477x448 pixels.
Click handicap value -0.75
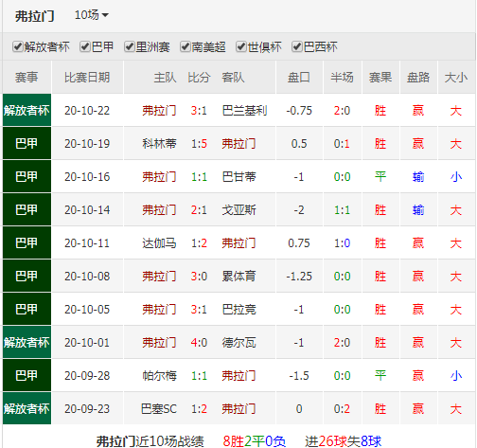299,111
